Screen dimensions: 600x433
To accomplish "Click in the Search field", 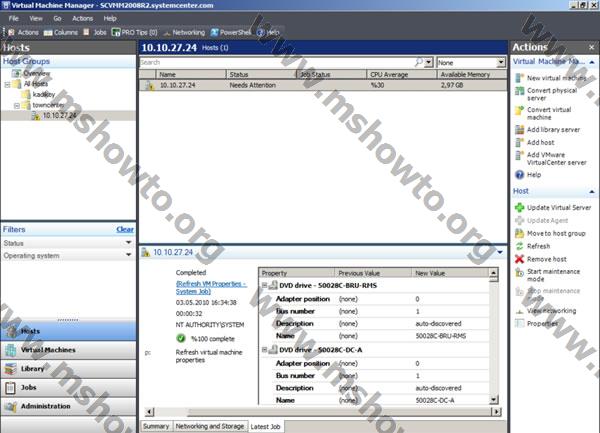I will pos(277,62).
